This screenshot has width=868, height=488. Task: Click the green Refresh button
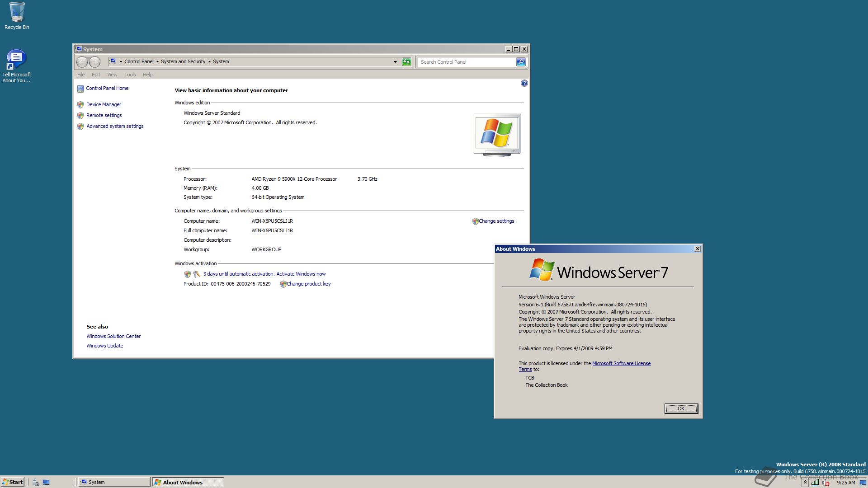click(406, 62)
